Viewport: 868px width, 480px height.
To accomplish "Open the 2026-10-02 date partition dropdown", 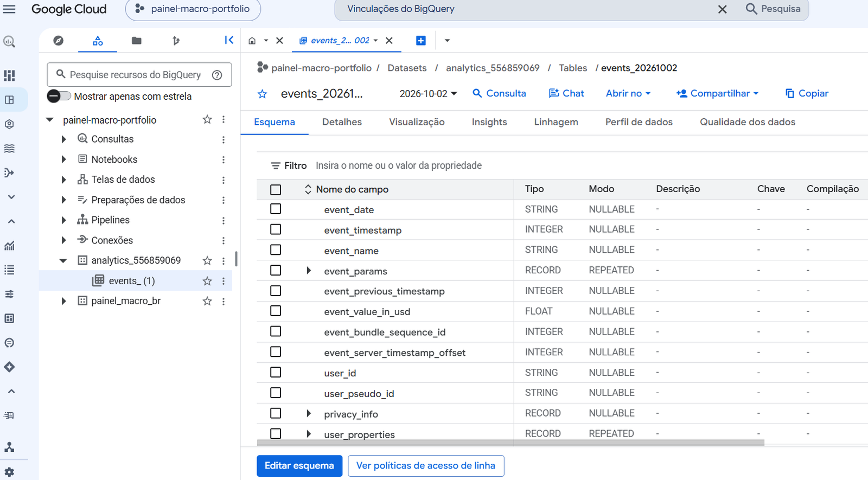I will [429, 94].
